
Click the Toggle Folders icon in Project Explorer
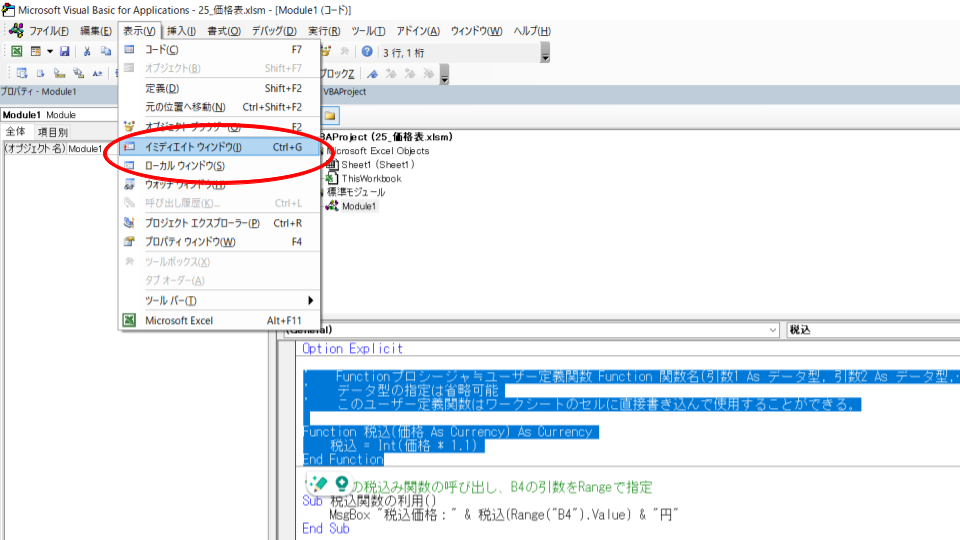point(330,115)
